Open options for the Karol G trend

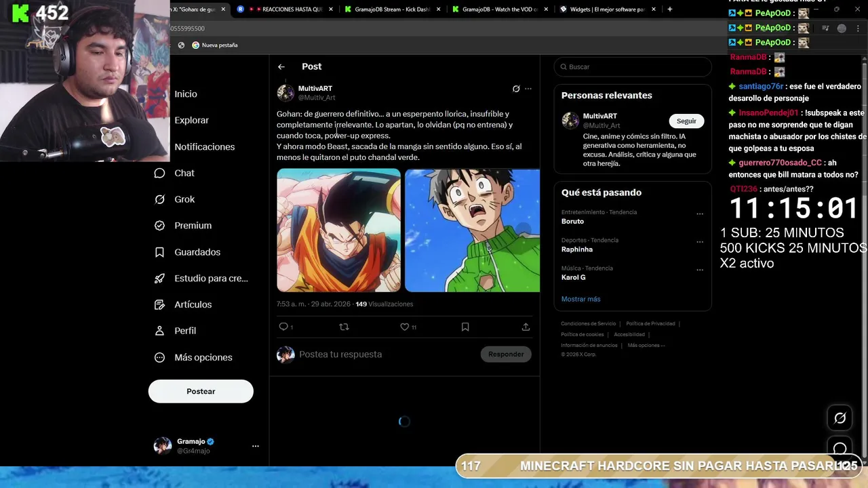pyautogui.click(x=700, y=270)
